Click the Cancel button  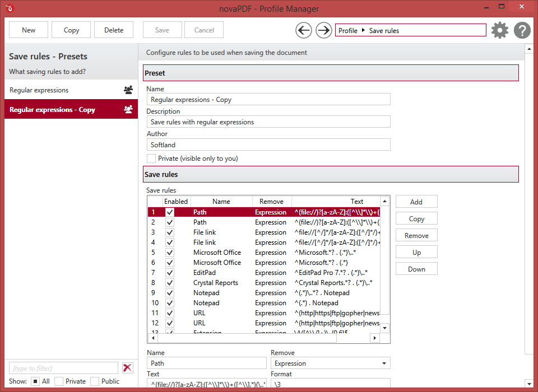[204, 30]
